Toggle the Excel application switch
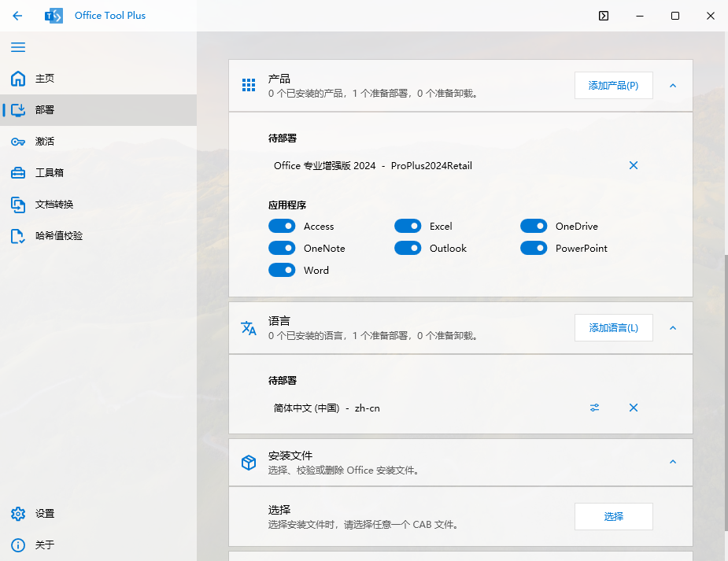Screen dimensions: 728x561 pyautogui.click(x=408, y=226)
